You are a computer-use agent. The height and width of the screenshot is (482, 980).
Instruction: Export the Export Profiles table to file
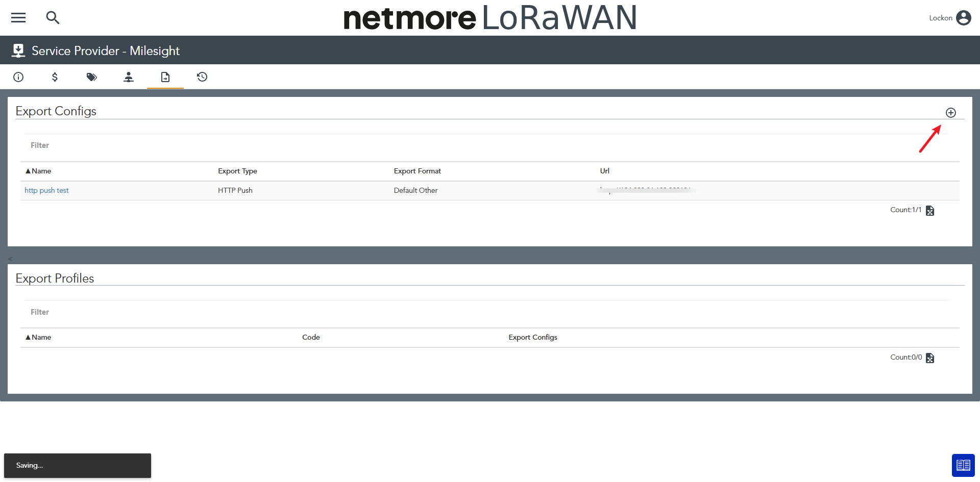tap(930, 358)
